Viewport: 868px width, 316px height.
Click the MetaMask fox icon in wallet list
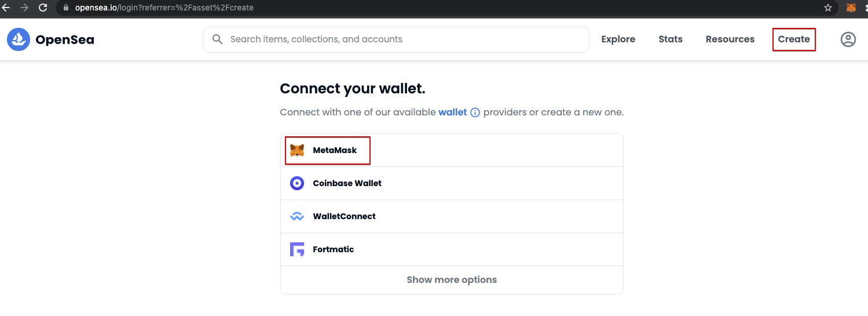point(297,150)
